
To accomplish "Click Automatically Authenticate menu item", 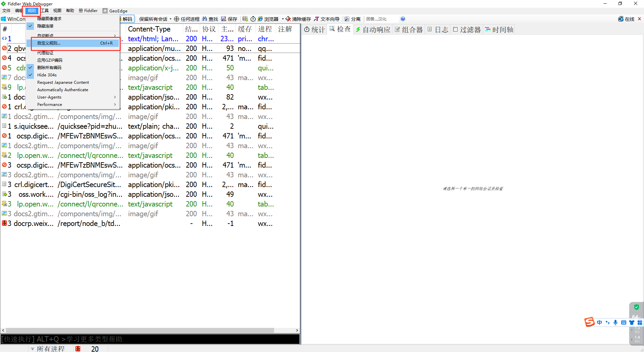I will point(63,90).
